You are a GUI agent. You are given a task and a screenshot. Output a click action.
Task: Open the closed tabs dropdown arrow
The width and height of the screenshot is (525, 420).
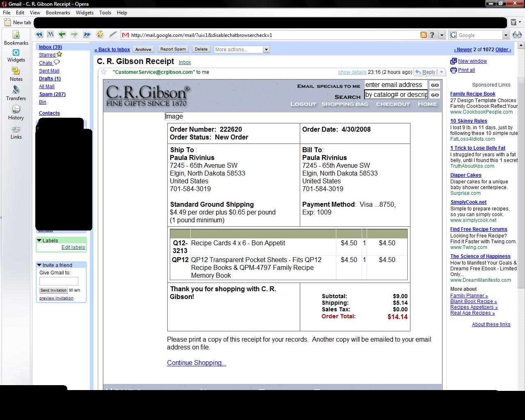(x=520, y=22)
